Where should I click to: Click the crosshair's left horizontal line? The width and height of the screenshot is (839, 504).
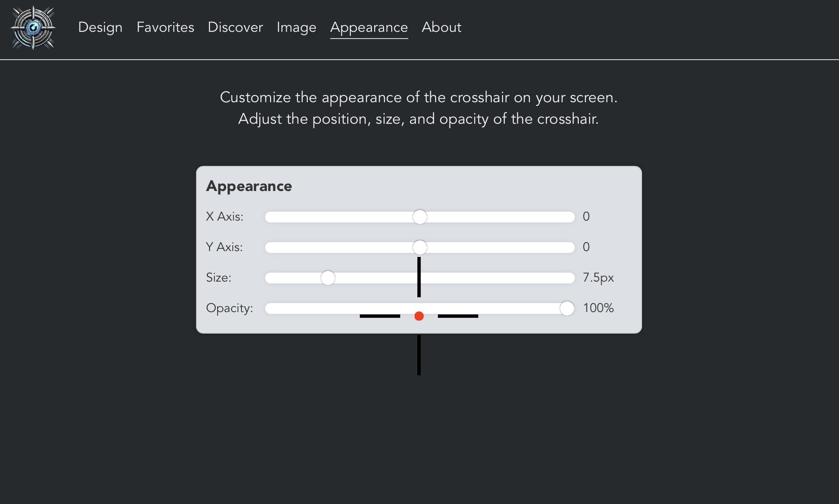380,316
